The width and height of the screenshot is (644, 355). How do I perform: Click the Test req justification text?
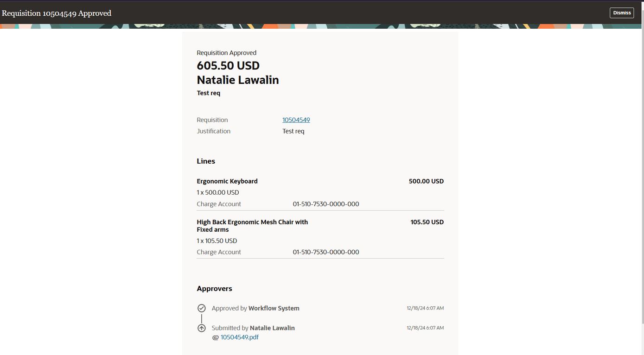pyautogui.click(x=293, y=131)
